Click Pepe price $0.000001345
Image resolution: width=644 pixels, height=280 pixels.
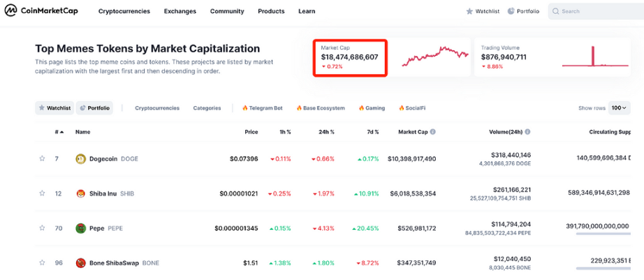coord(236,228)
